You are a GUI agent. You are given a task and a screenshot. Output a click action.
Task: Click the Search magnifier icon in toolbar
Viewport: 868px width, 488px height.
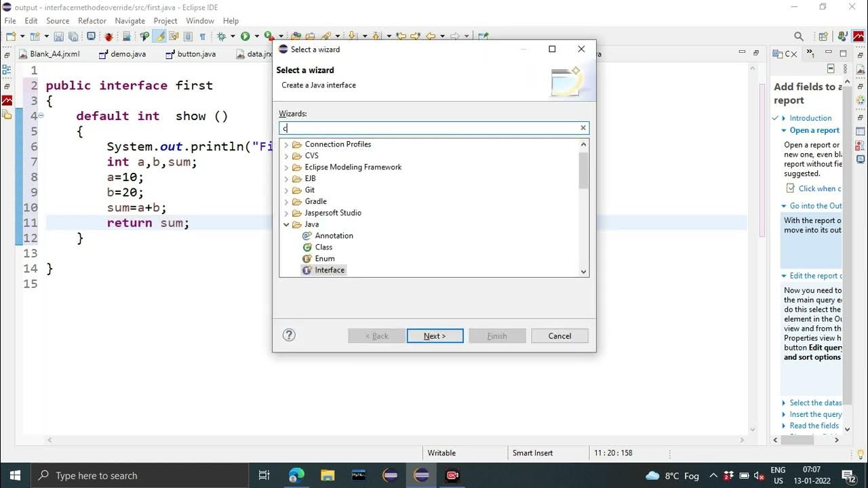pos(799,36)
